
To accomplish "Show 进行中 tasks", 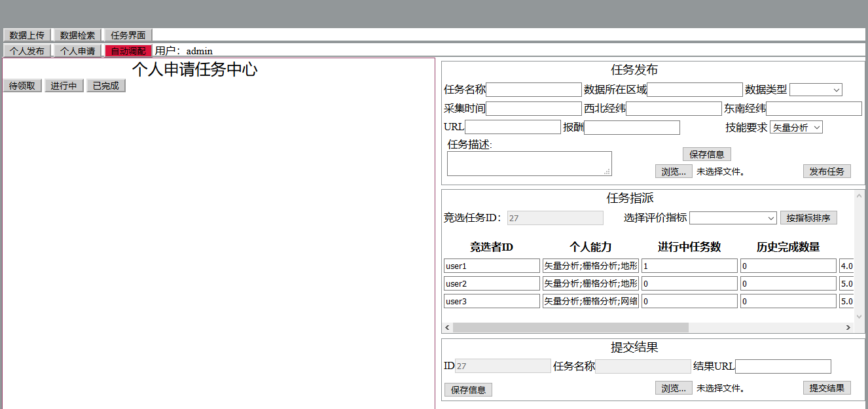I will coord(64,86).
